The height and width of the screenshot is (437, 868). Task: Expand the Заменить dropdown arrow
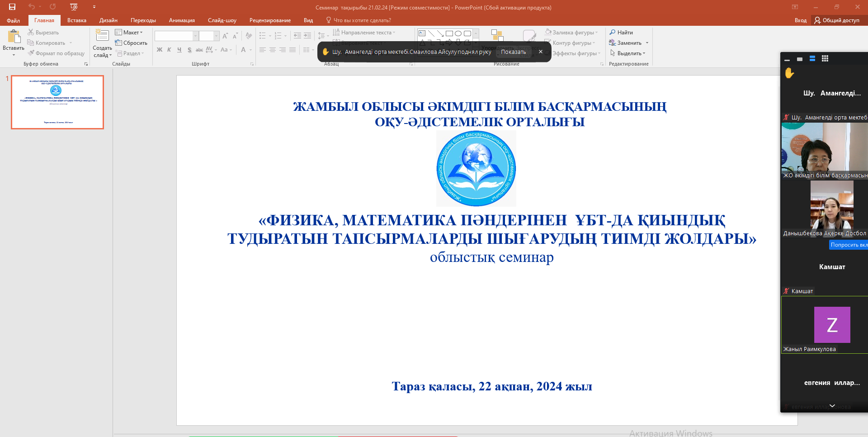coord(647,43)
